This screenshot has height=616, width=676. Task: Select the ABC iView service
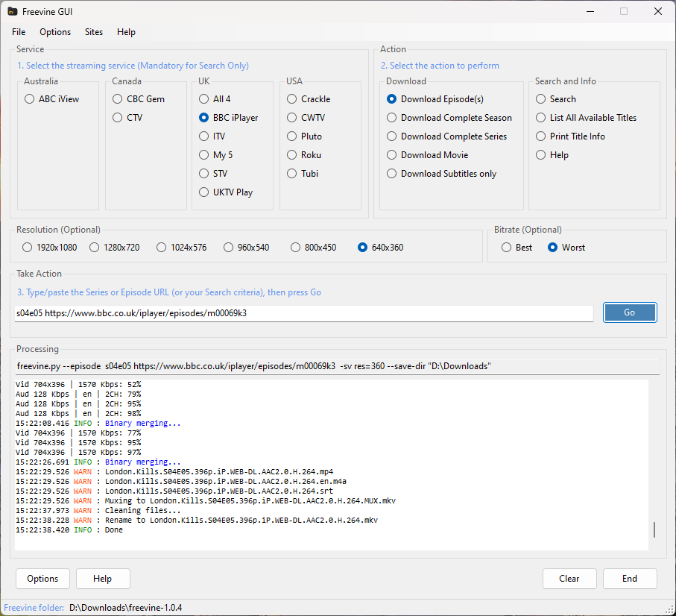pos(29,99)
